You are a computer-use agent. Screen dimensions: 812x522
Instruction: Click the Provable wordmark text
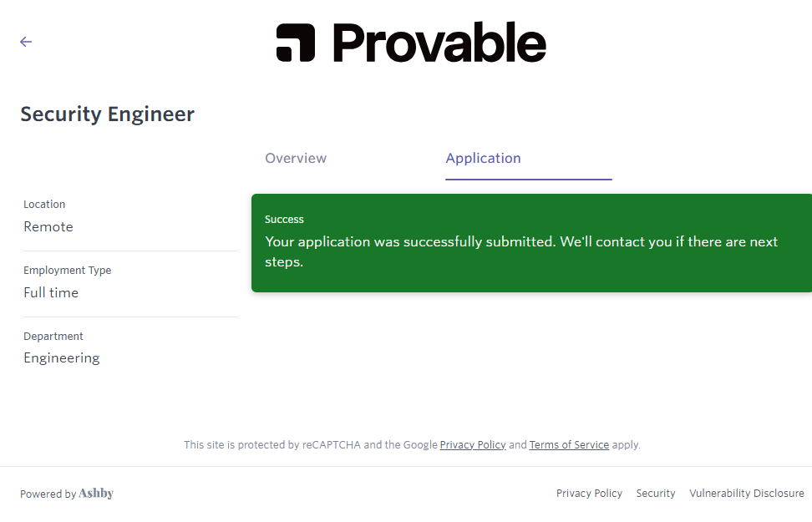pos(439,43)
